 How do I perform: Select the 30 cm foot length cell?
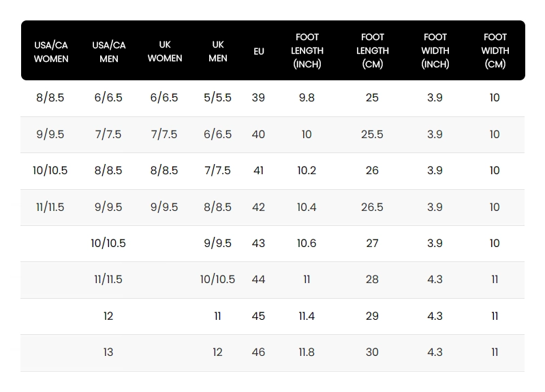[x=372, y=353]
